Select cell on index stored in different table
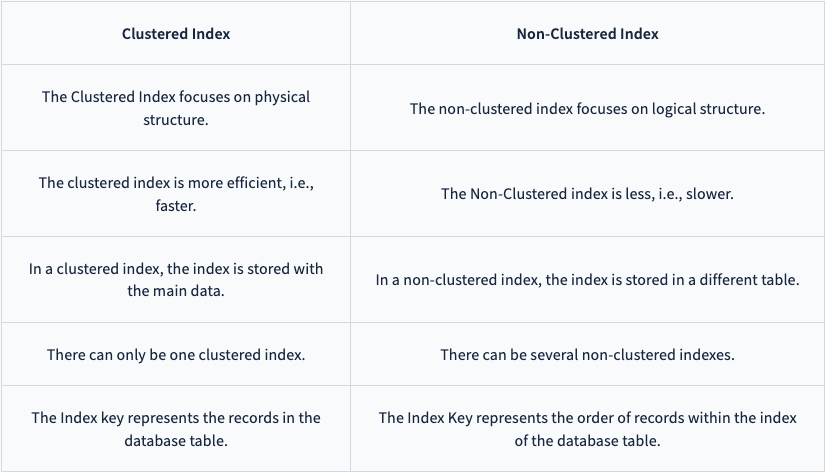 pyautogui.click(x=587, y=279)
